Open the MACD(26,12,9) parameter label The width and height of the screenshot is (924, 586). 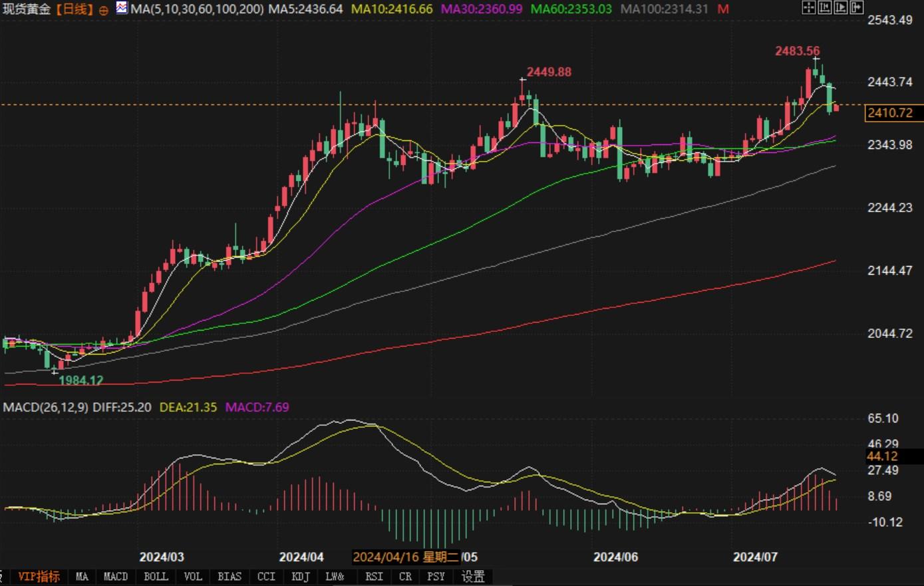(45, 407)
